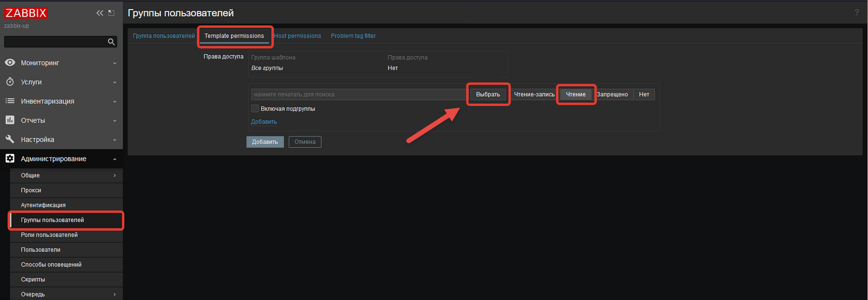Screen dimensions: 868x300
Task: Open Аутентификация in the sidebar
Action: click(x=66, y=205)
